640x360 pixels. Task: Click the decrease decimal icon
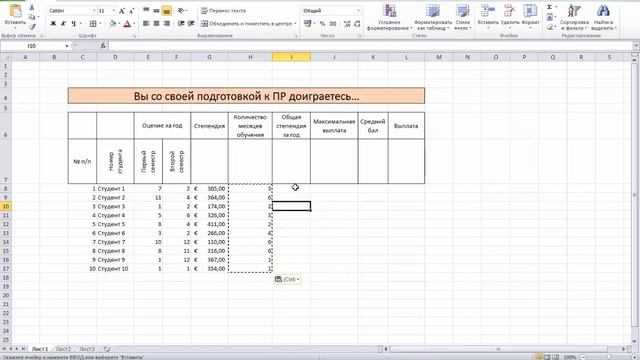[357, 24]
